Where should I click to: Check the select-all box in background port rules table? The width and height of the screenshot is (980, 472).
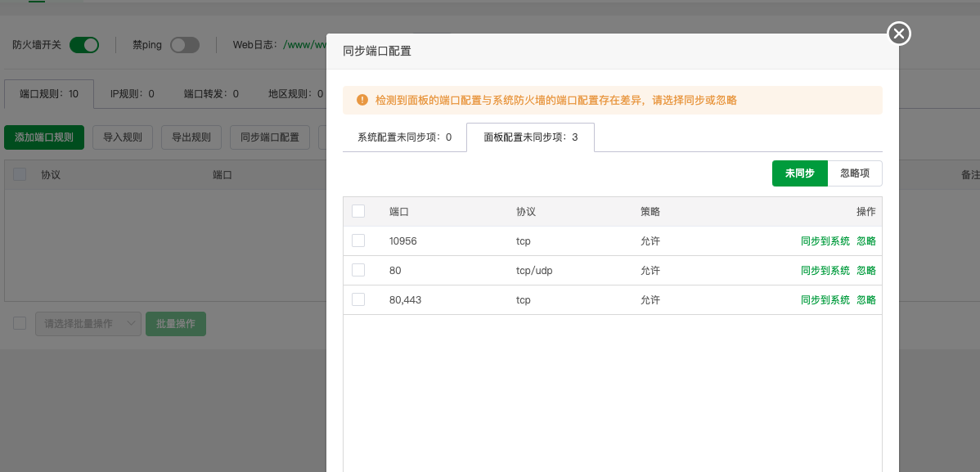click(20, 174)
